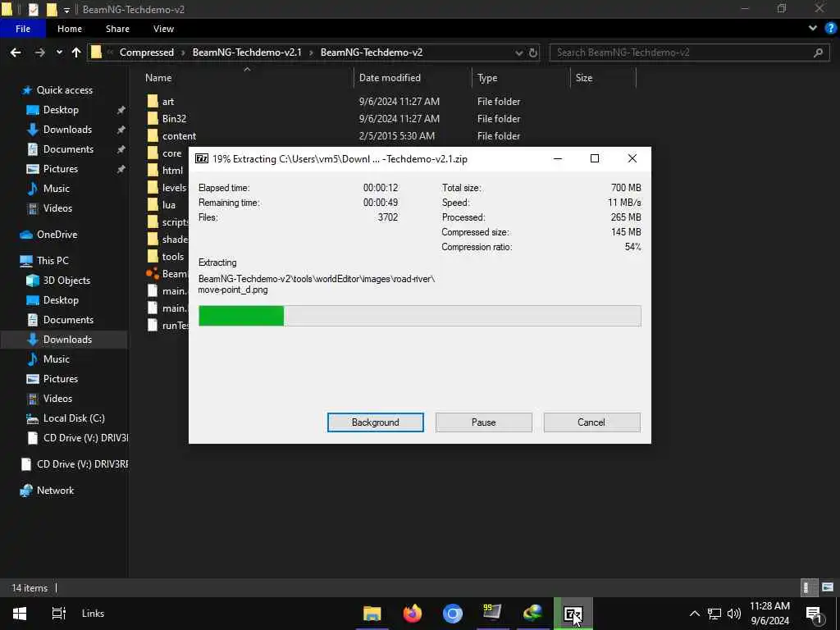
Task: Launch Firefox from the taskbar
Action: (412, 614)
